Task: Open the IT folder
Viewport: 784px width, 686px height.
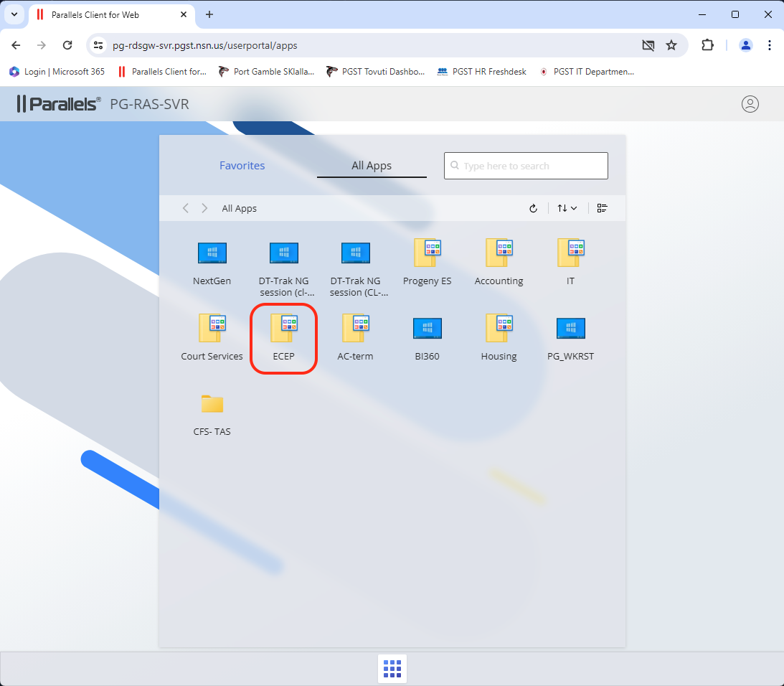Action: (x=570, y=262)
